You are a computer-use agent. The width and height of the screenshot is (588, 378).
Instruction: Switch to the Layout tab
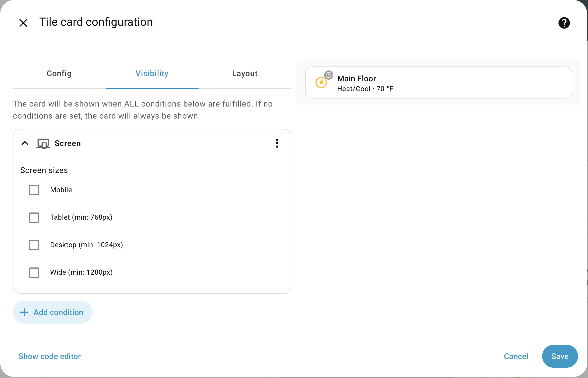pyautogui.click(x=245, y=74)
